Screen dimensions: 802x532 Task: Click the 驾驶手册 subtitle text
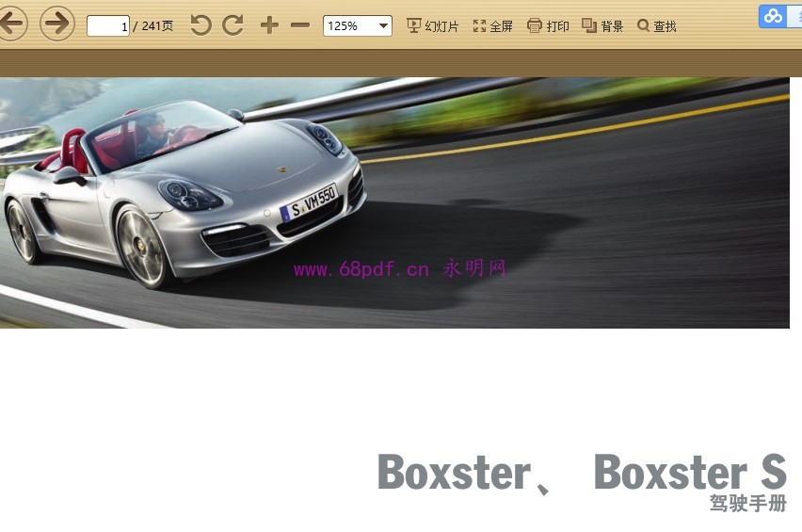point(747,503)
